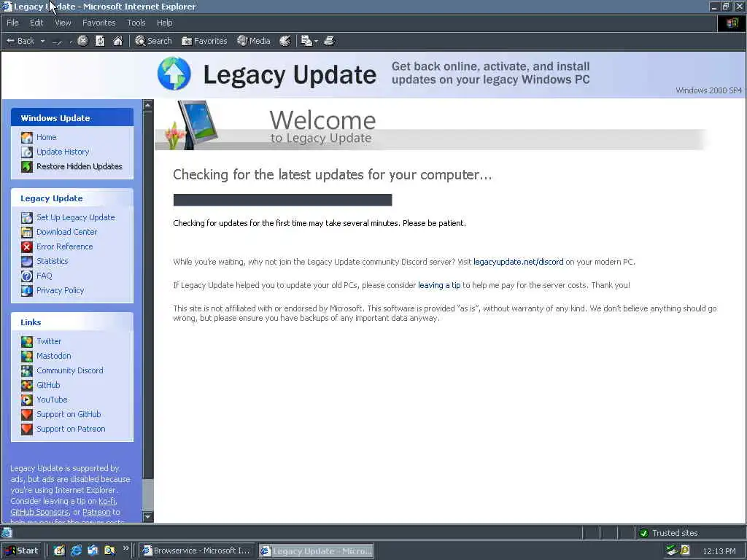The height and width of the screenshot is (560, 747).
Task: Click the Support on GitHub heart icon
Action: point(27,414)
